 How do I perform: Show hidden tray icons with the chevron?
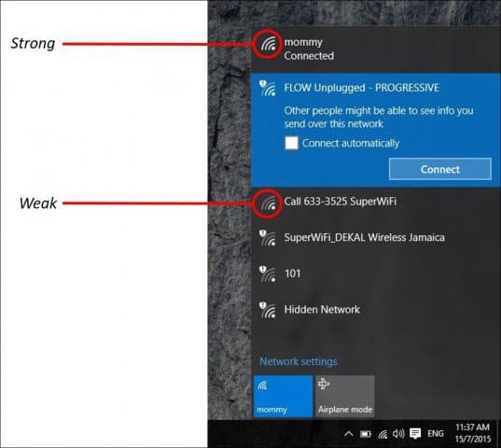pyautogui.click(x=349, y=434)
